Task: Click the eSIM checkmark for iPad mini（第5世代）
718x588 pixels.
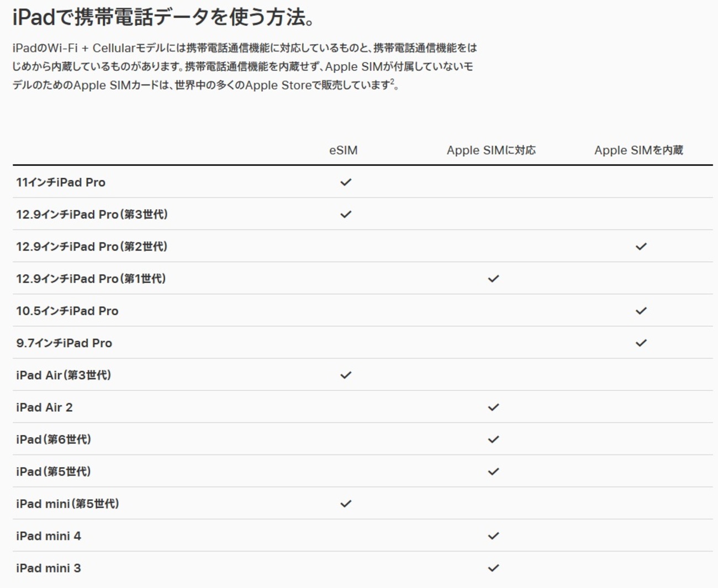Action: pyautogui.click(x=346, y=504)
